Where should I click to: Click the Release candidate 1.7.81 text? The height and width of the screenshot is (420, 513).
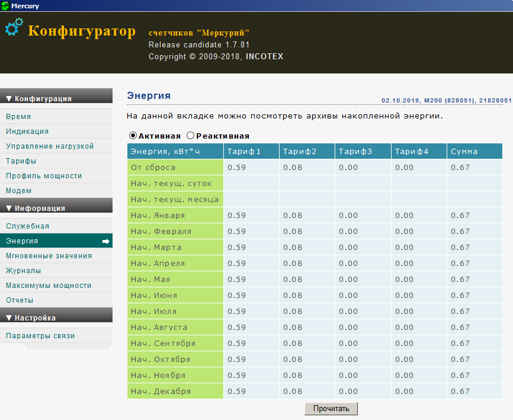[199, 44]
